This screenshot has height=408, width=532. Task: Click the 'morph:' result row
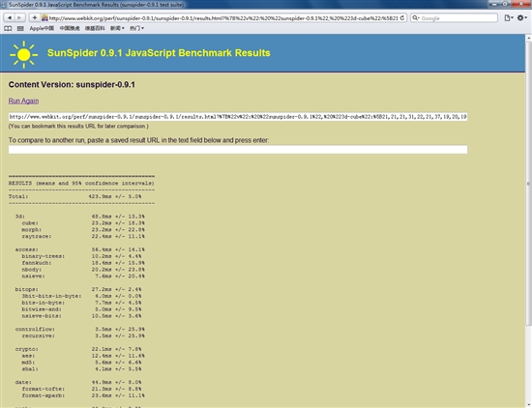[x=83, y=229]
